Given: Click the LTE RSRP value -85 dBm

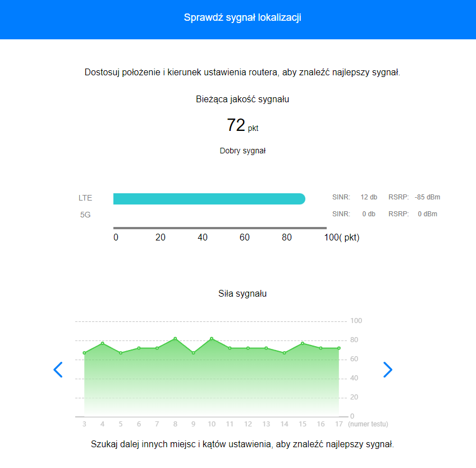Looking at the screenshot, I should 428,197.
